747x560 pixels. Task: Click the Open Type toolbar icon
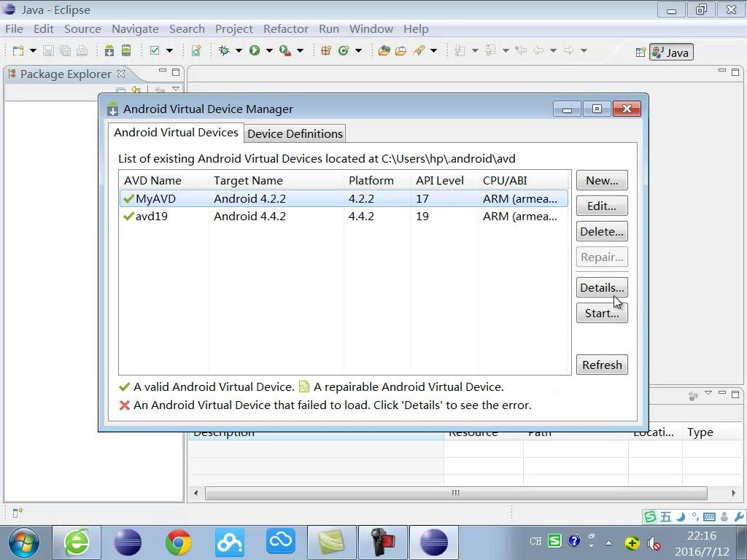384,50
